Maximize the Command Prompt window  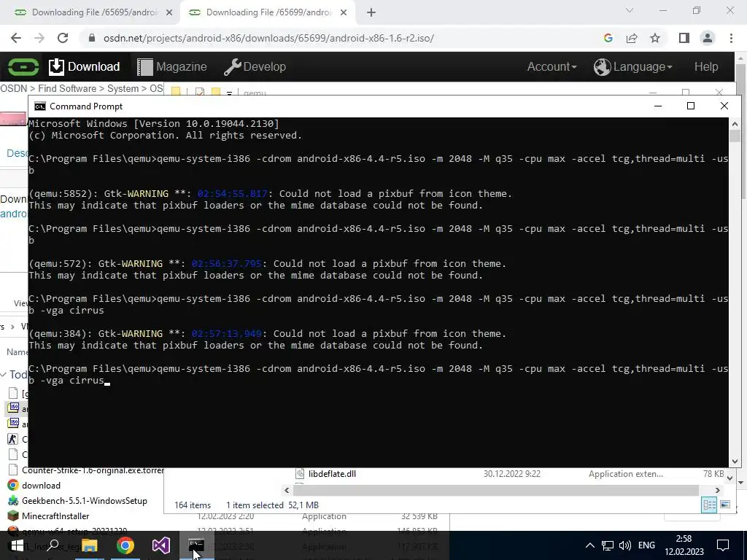[x=690, y=106]
